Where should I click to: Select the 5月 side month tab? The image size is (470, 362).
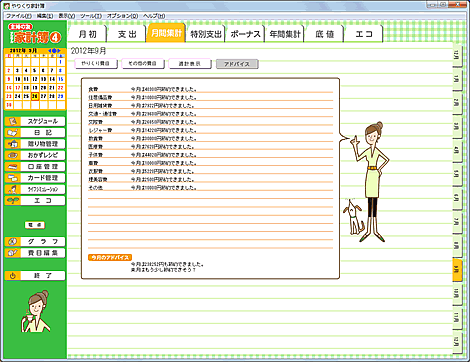[x=457, y=174]
